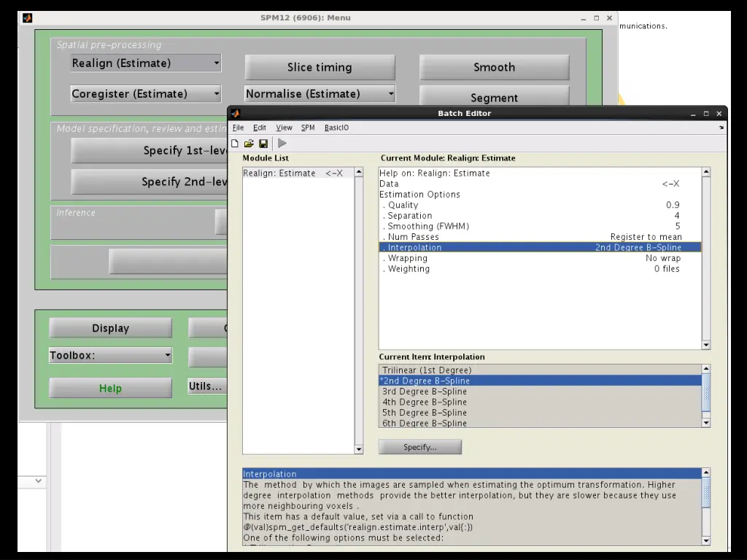Open the View menu in Batch Editor
This screenshot has height=560, width=747.
(x=284, y=128)
